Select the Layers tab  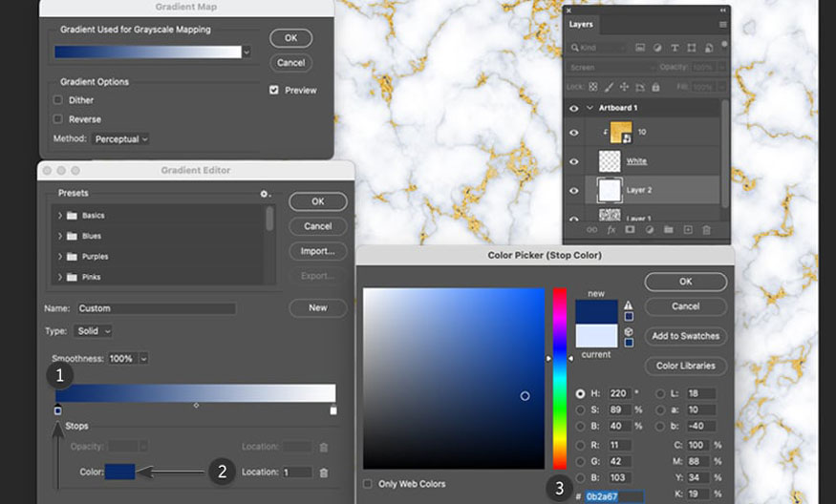pos(581,25)
